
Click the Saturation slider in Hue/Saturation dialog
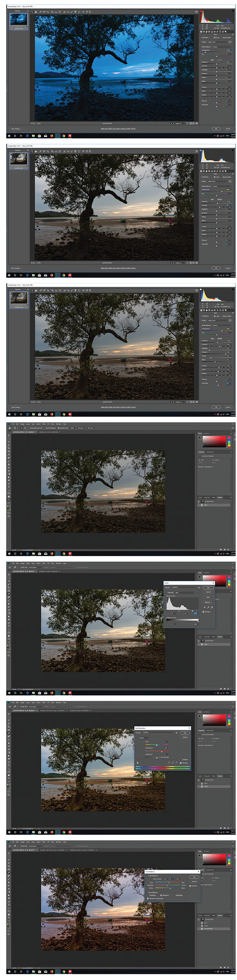pos(161,751)
